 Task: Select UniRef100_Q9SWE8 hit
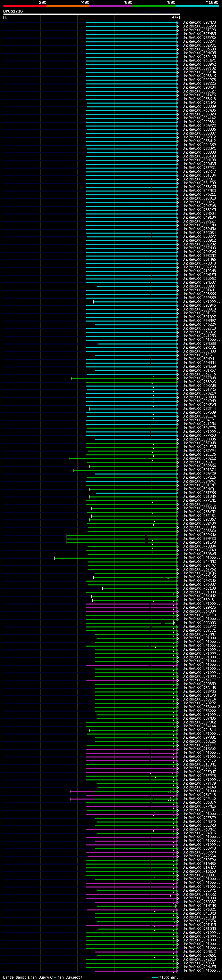[x=199, y=198]
